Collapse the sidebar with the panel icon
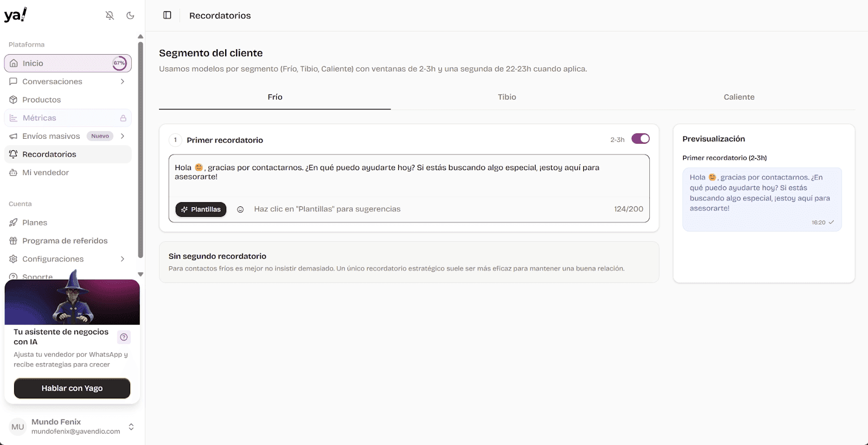Viewport: 868px width, 445px height. point(167,15)
